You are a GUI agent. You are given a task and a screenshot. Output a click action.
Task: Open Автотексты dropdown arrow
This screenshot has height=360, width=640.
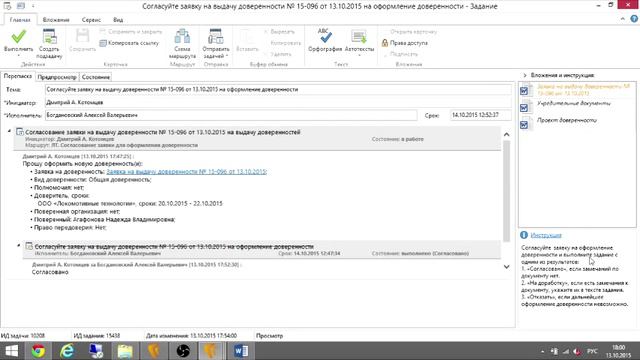pos(359,56)
